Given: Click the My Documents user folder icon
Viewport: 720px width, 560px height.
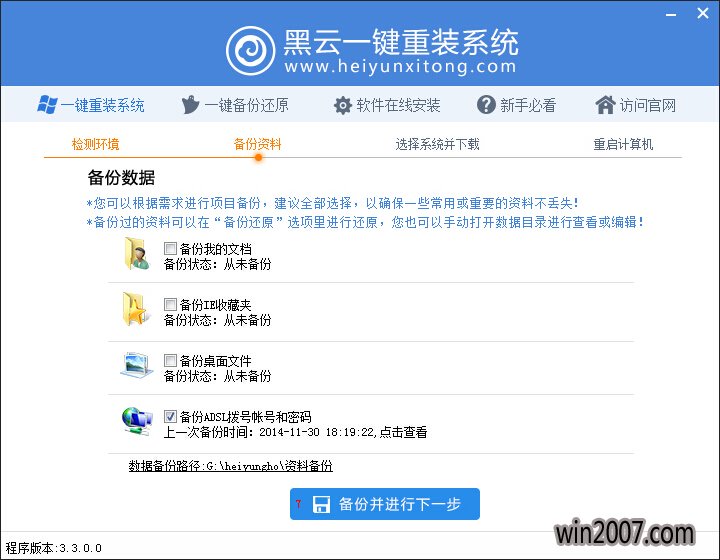Looking at the screenshot, I should point(136,254).
